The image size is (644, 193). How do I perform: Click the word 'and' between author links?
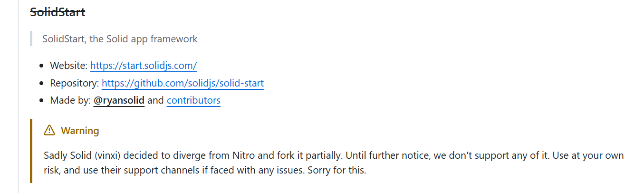pyautogui.click(x=155, y=100)
